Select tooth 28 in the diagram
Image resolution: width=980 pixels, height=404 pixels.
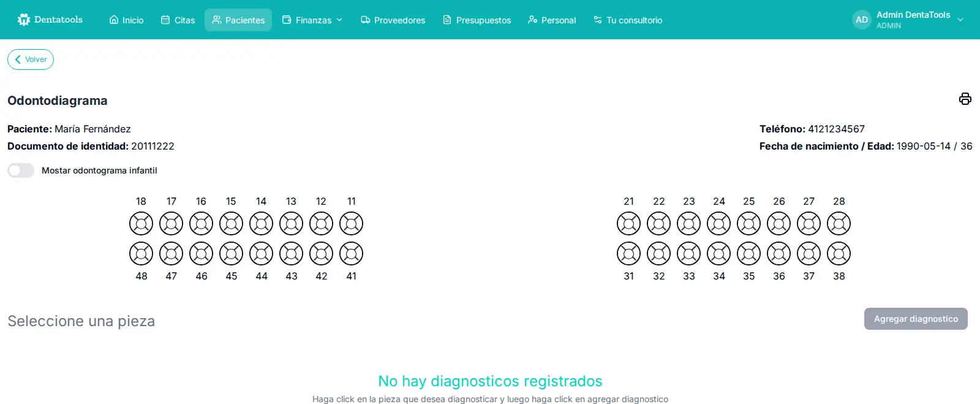click(x=839, y=223)
